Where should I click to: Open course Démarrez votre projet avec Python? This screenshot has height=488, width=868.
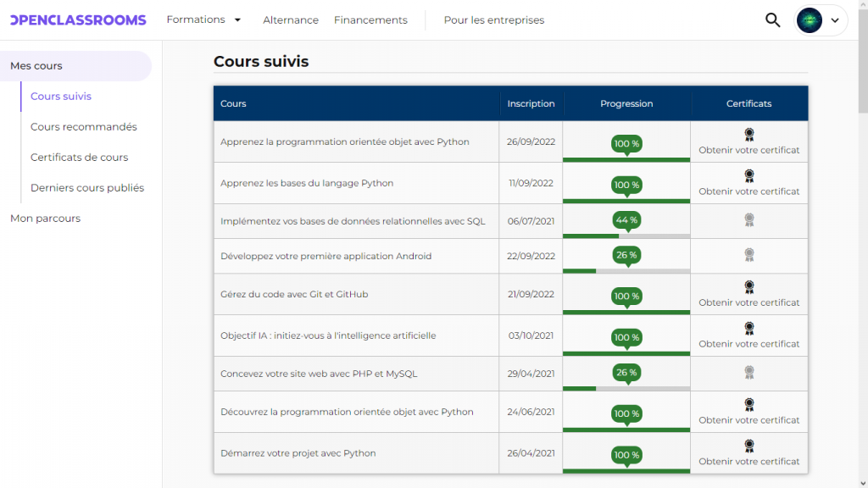point(298,453)
